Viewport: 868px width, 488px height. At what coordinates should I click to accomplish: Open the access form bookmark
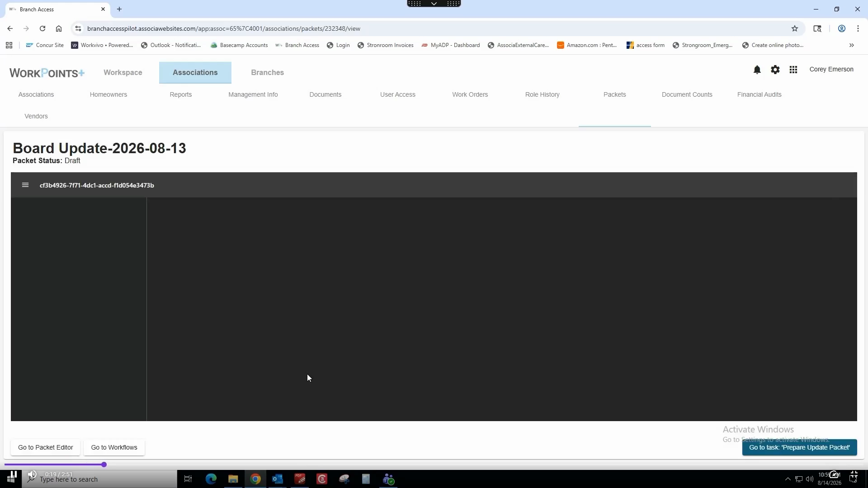[x=646, y=45]
